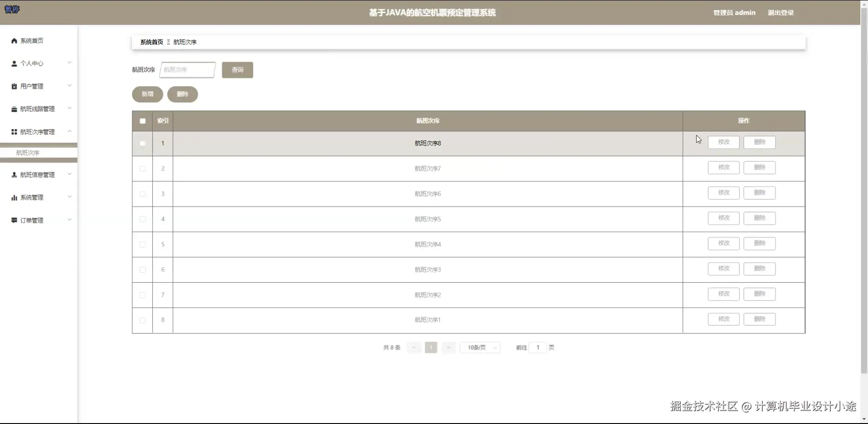Click 修改 for row 航班次序6
The image size is (868, 424).
point(724,193)
